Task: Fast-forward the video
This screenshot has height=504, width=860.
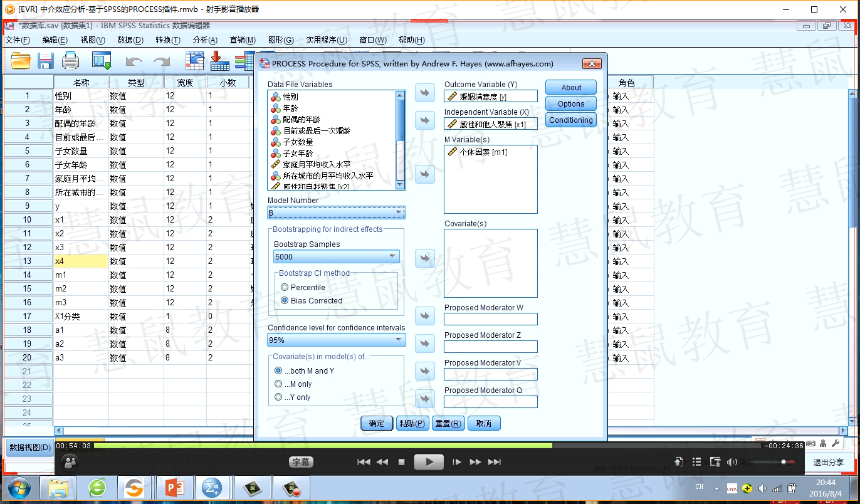Action: (x=475, y=462)
